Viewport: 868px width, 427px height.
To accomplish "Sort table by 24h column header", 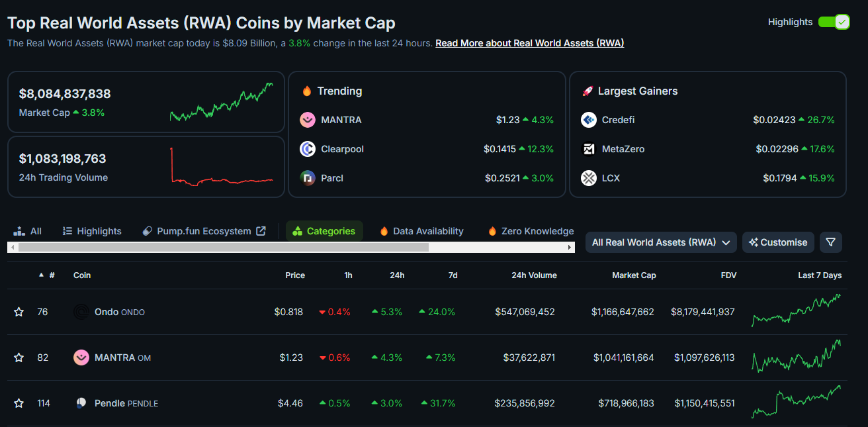I will pos(397,275).
